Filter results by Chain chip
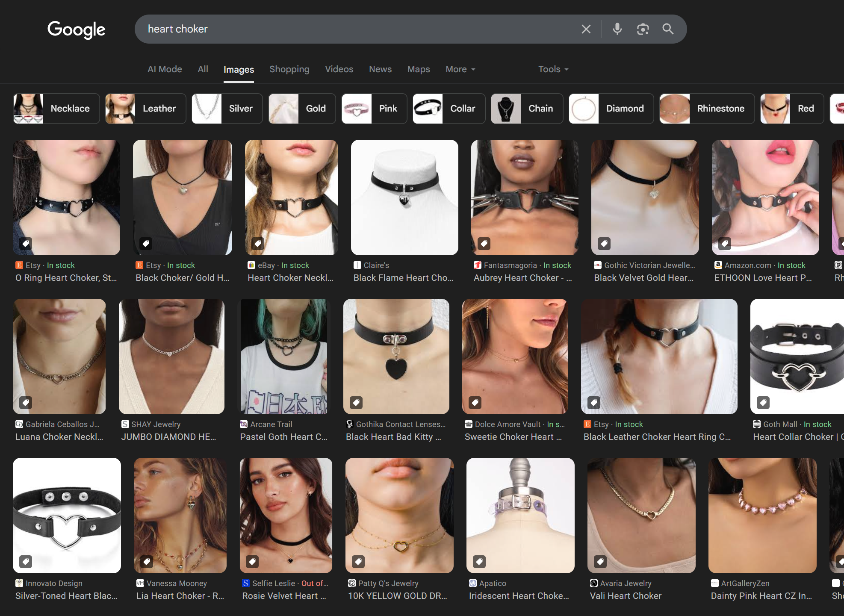Viewport: 844px width, 616px height. tap(527, 109)
